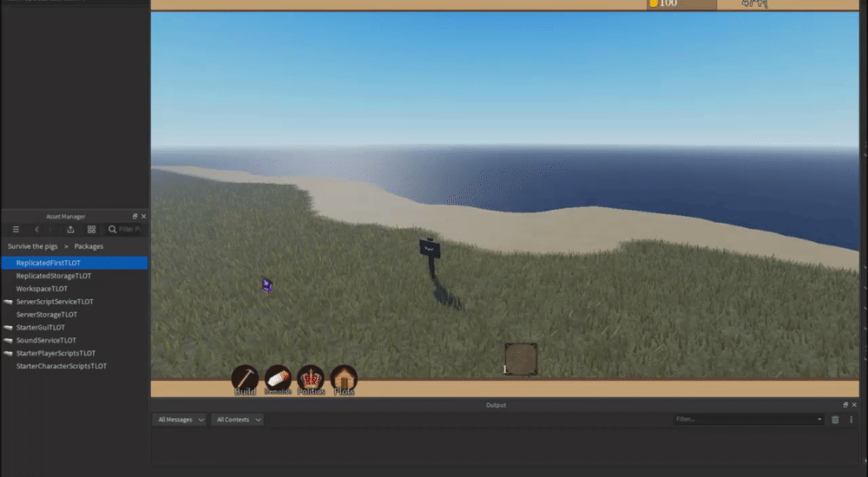This screenshot has height=477, width=868.
Task: Open the All Messages dropdown
Action: pyautogui.click(x=180, y=420)
